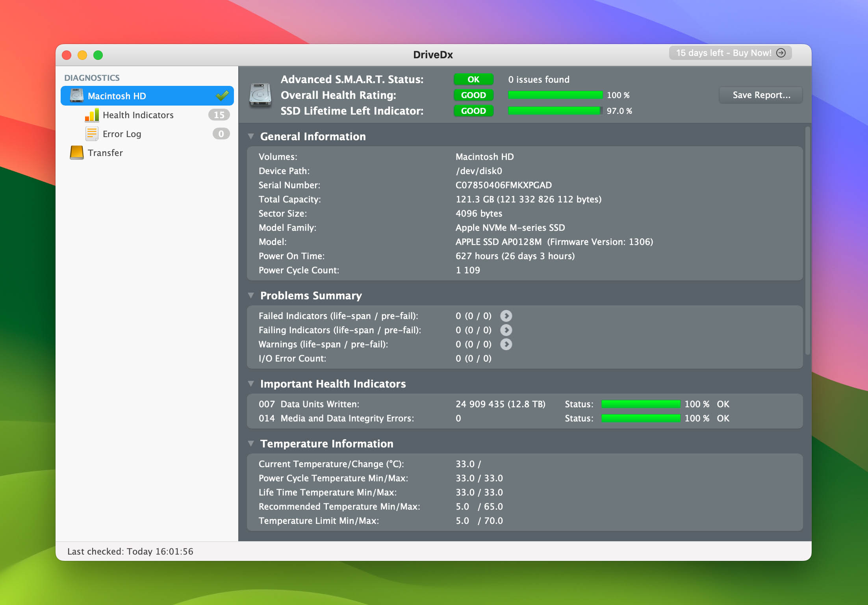Image resolution: width=868 pixels, height=605 pixels.
Task: Click the 'APPLE SSD AP0128M' model value
Action: [x=498, y=242]
